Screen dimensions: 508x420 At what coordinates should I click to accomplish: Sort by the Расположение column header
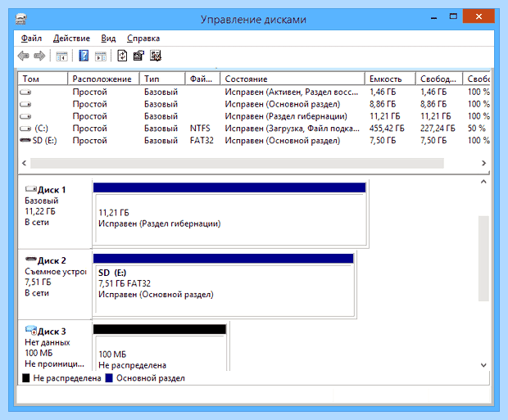tap(103, 79)
